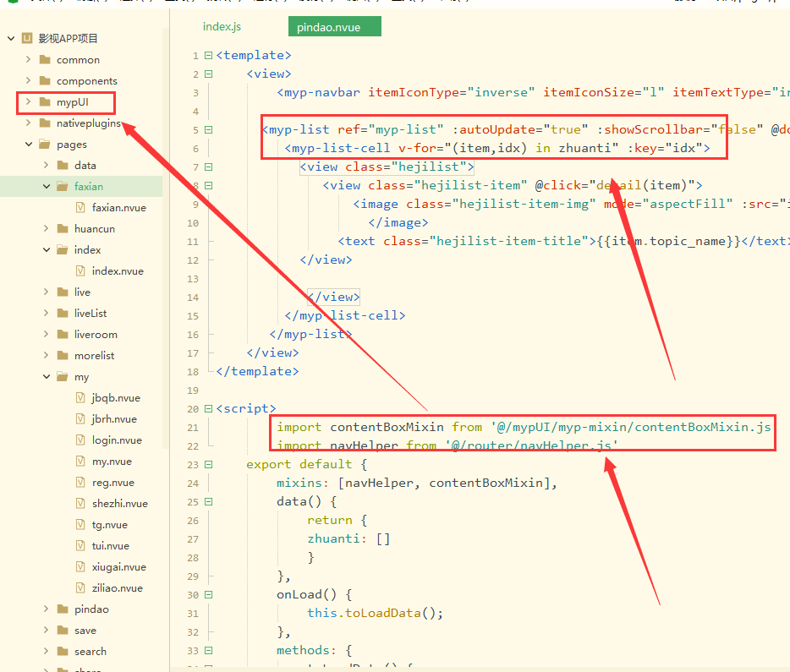Click the common folder icon
Viewport: 790px width, 672px height.
click(x=45, y=59)
